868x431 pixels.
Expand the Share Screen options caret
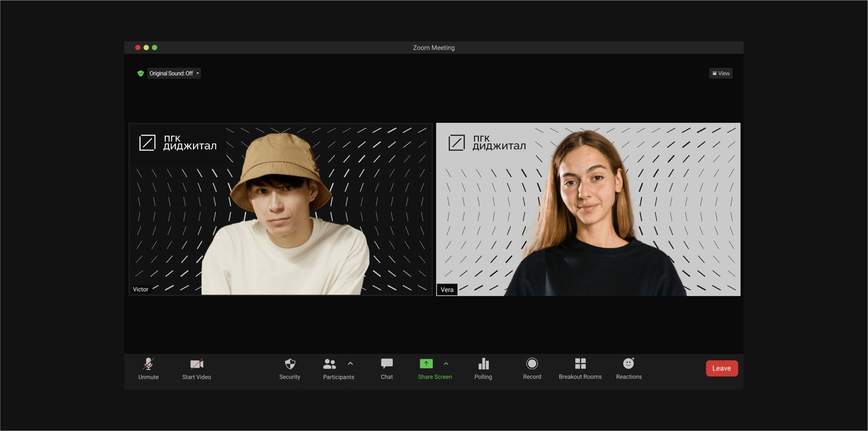point(446,364)
